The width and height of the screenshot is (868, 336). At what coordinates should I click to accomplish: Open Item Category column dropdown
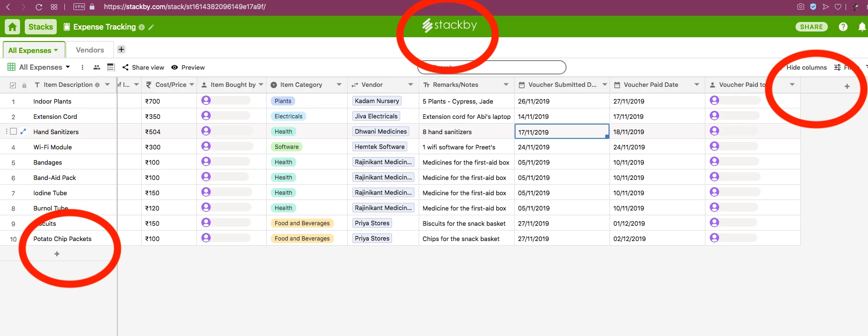coord(339,84)
